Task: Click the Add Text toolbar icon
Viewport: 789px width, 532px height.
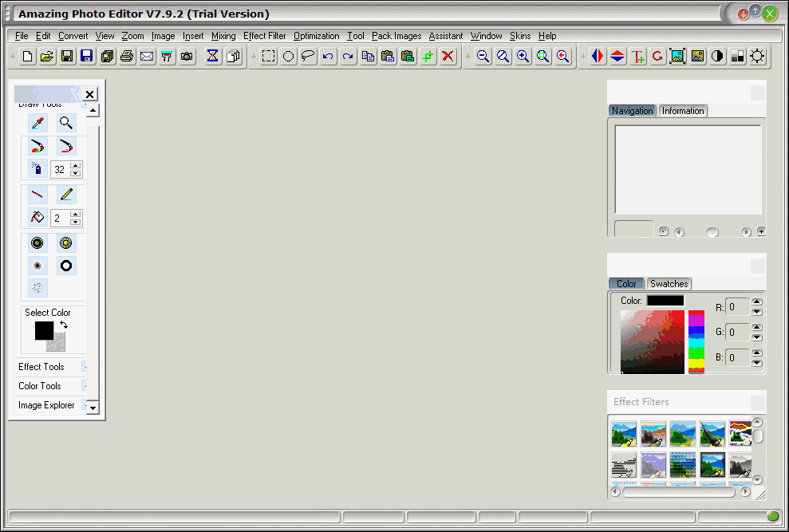Action: click(x=638, y=56)
